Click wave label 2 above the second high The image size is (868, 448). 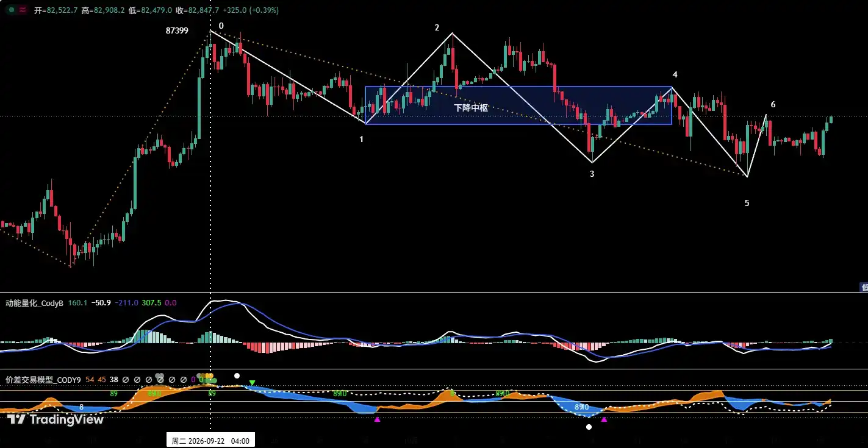tap(437, 27)
